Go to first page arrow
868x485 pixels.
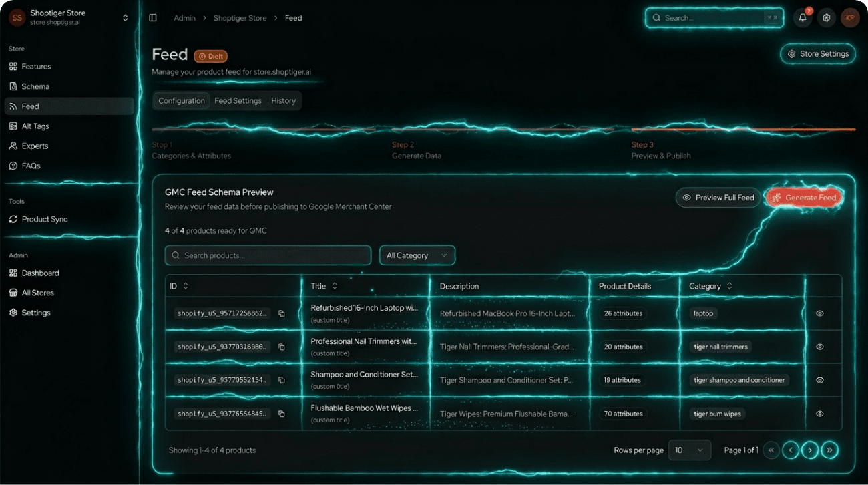point(771,450)
